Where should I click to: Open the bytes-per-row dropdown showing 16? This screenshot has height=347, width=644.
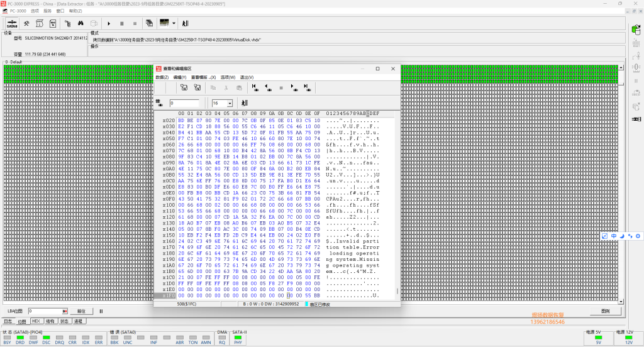[x=230, y=103]
